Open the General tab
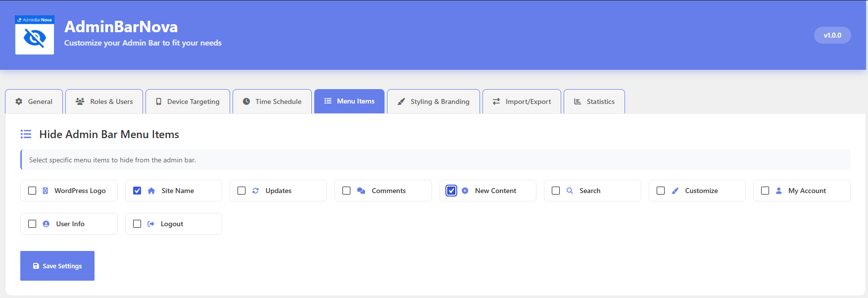The image size is (868, 298). pyautogui.click(x=34, y=101)
